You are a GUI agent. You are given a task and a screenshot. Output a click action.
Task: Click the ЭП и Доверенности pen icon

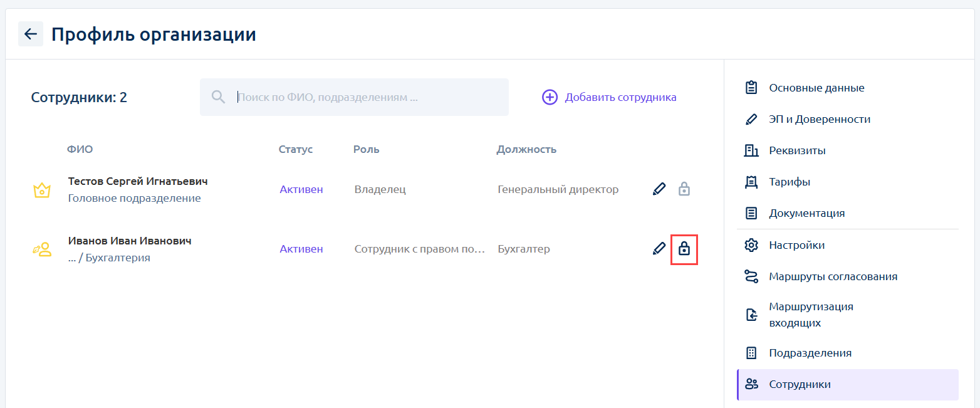[751, 119]
